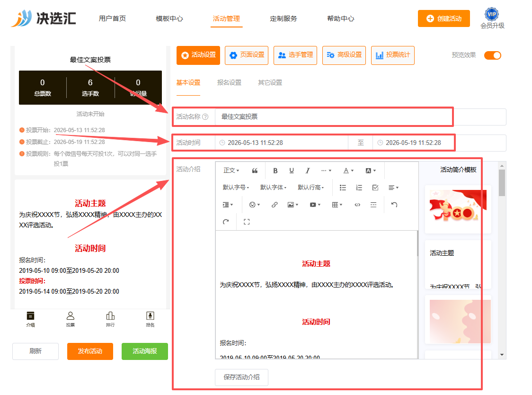Click the orange 发布活动 button

[x=90, y=351]
